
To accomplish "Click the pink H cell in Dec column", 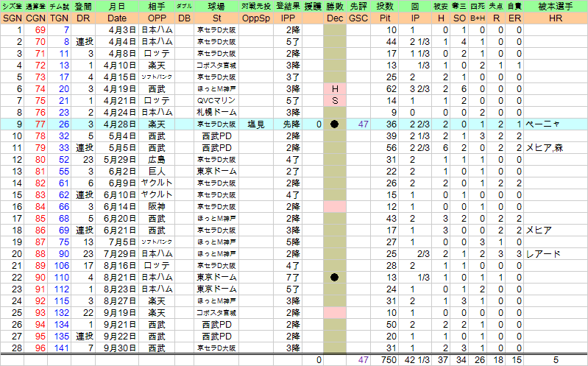I will pos(335,89).
